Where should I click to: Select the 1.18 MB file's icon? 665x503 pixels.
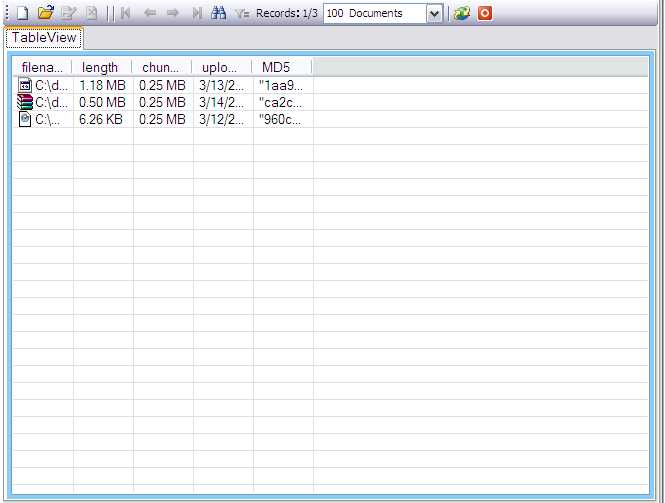[25, 85]
